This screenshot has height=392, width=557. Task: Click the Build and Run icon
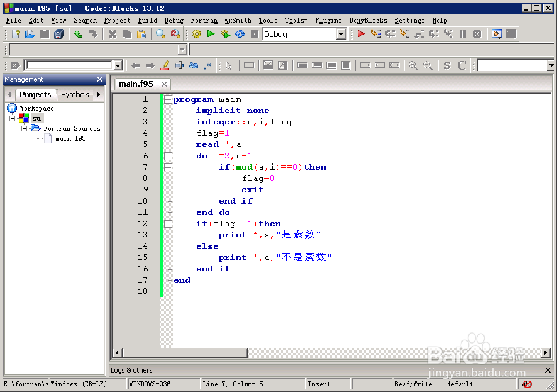coord(226,34)
